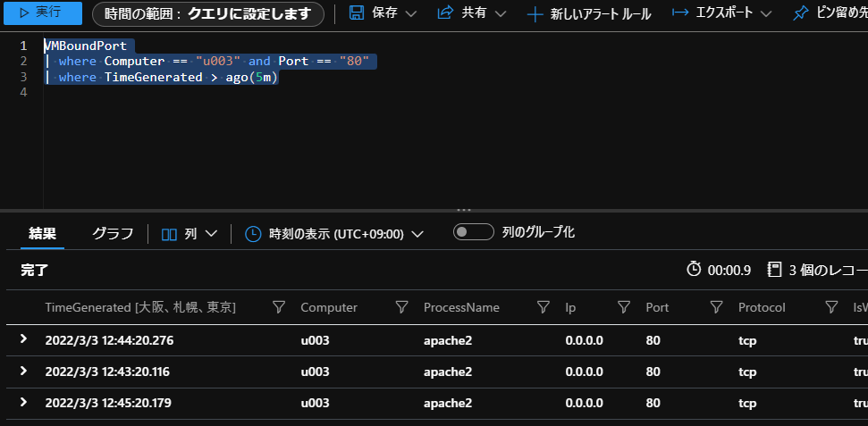Click the 完了 status text
Screen dimensions: 868x426
click(x=35, y=270)
